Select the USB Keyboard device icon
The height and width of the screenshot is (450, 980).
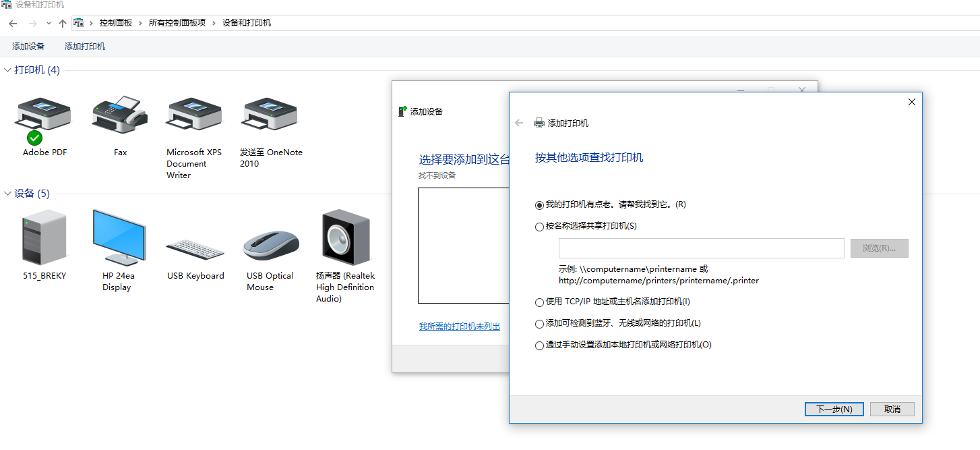point(195,249)
